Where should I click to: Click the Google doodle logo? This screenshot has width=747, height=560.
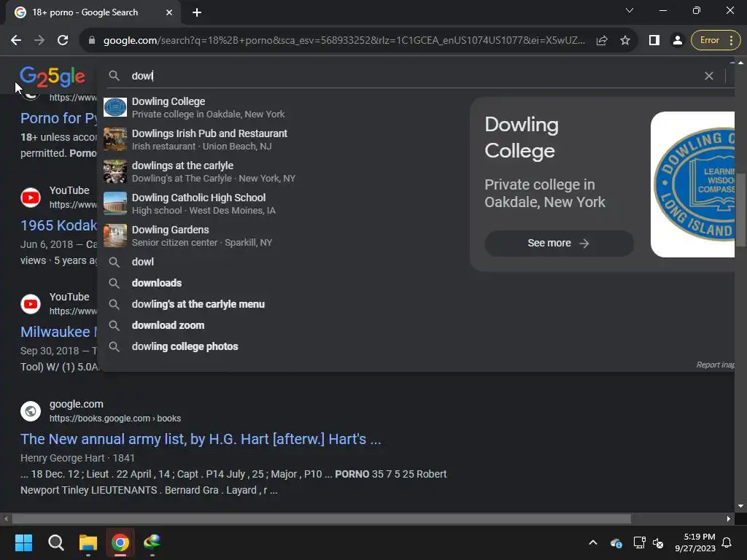pyautogui.click(x=53, y=77)
